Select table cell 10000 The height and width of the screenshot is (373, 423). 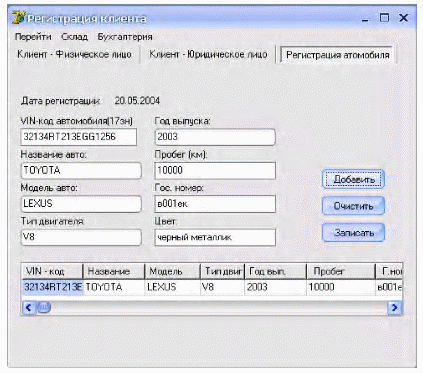(x=341, y=287)
